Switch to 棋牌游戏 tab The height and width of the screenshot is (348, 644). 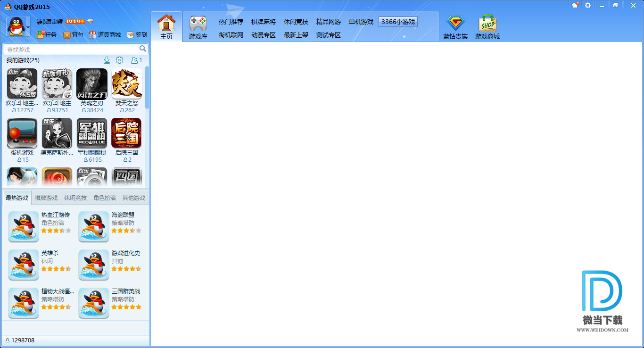(46, 198)
